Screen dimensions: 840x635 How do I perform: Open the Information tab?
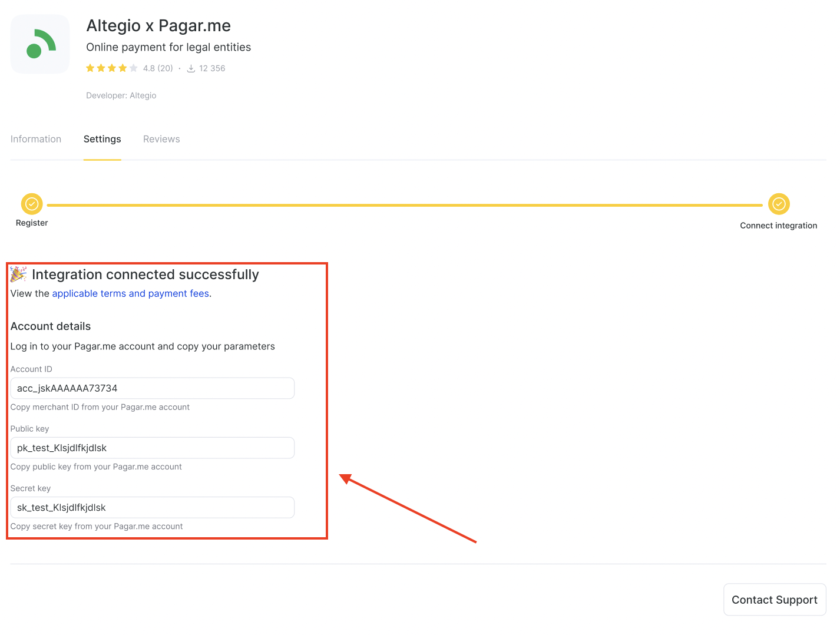pos(36,139)
